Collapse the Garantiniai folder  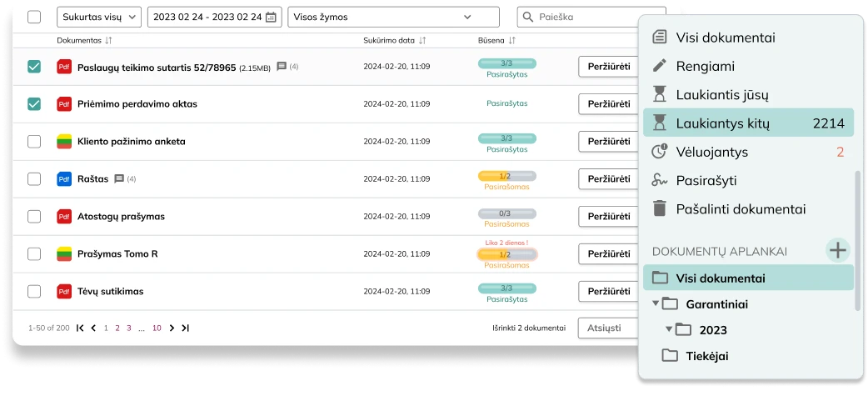click(656, 304)
